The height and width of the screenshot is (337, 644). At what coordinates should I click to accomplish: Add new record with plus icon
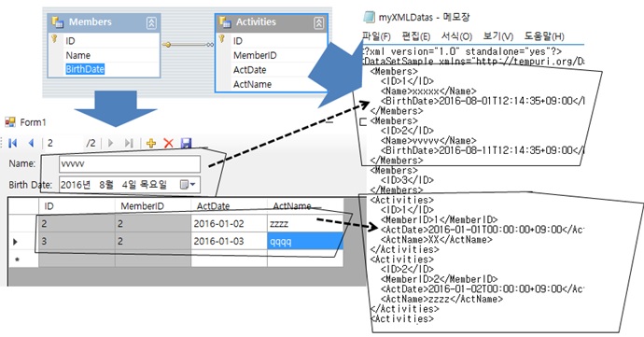151,143
